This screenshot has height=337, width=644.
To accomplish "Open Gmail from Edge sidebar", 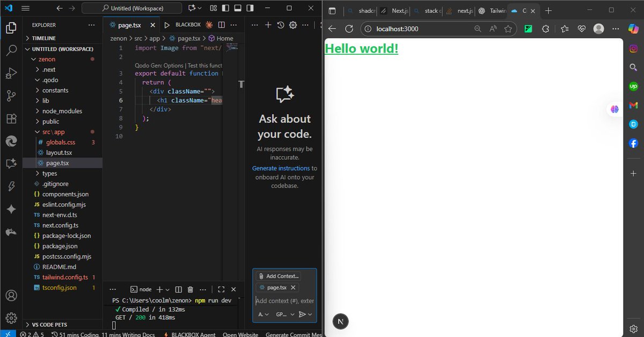I will [x=633, y=105].
